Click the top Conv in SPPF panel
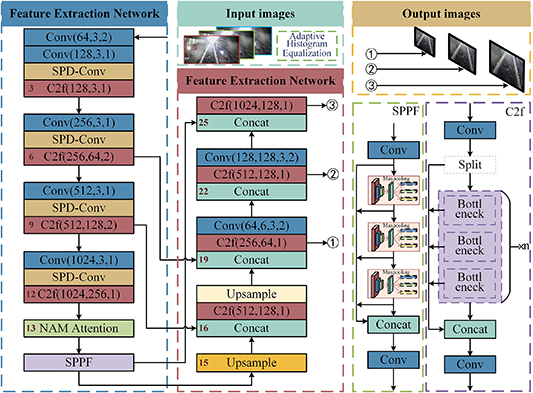Viewport: 533px width, 393px height. point(393,150)
